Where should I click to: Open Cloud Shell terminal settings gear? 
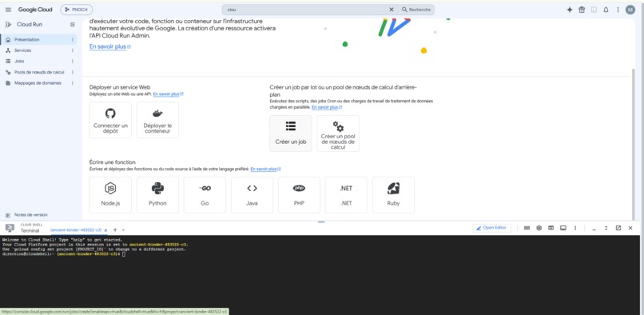click(x=539, y=228)
